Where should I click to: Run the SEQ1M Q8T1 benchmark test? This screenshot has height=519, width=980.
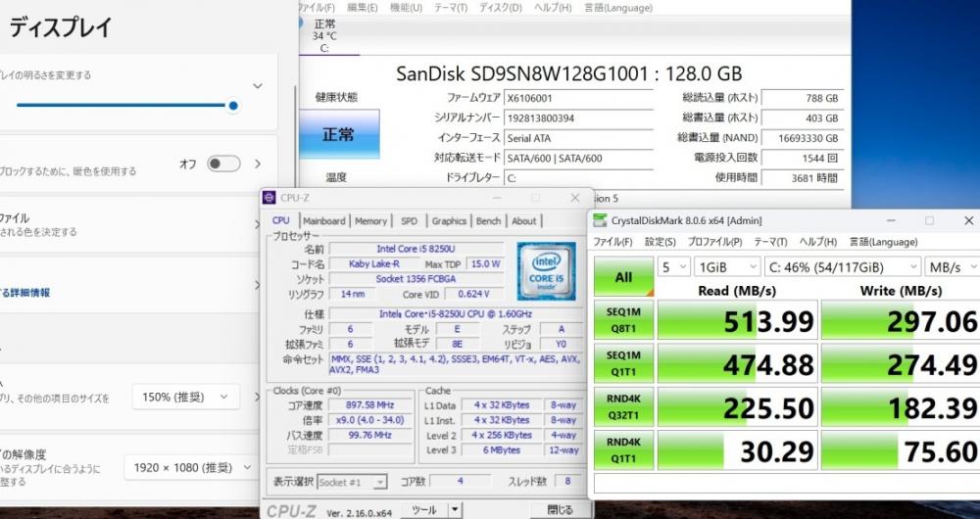pyautogui.click(x=623, y=320)
